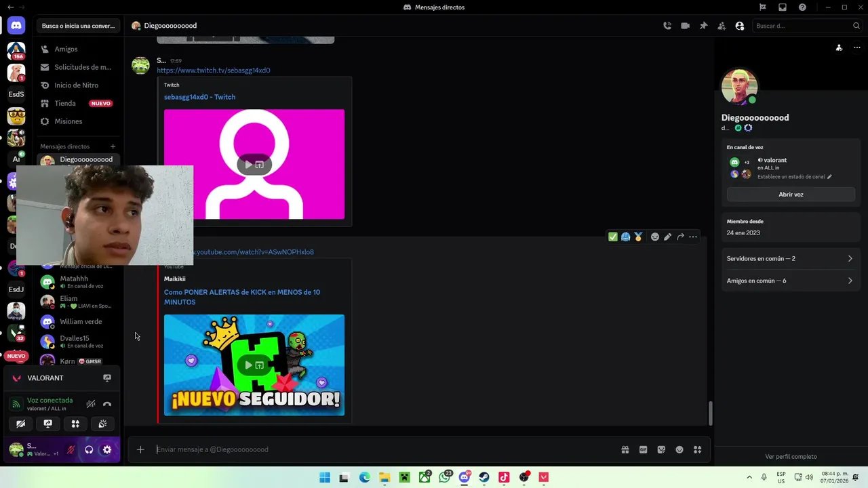The width and height of the screenshot is (868, 488).
Task: Open more message actions ellipsis
Action: click(693, 237)
